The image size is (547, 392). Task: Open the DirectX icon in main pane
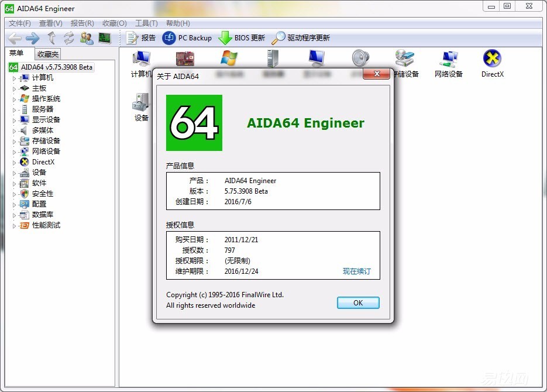tap(492, 64)
